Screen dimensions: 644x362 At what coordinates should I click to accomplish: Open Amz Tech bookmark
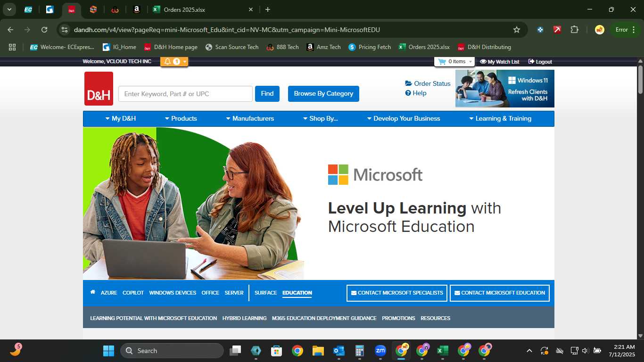click(323, 47)
